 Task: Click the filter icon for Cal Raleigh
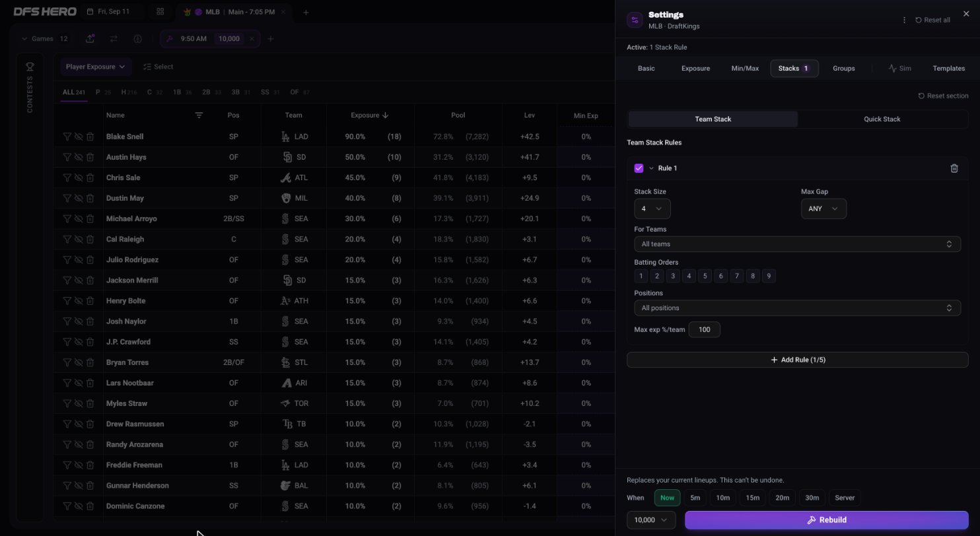[67, 239]
